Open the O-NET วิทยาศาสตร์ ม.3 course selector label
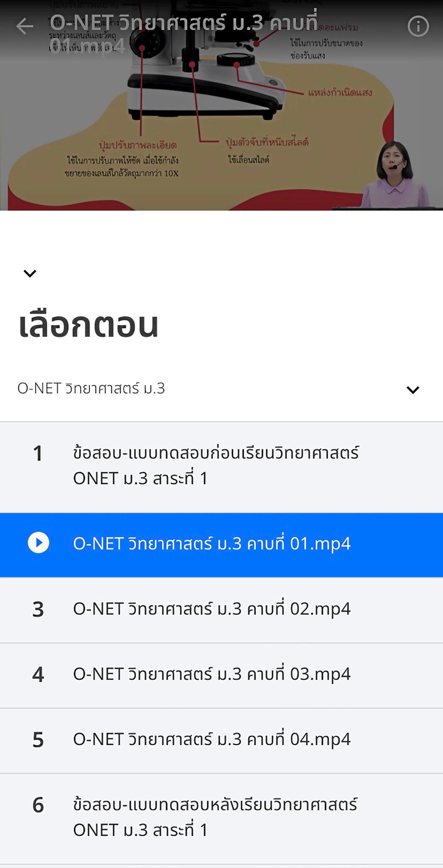Screen dimensions: 443x868 click(x=91, y=389)
